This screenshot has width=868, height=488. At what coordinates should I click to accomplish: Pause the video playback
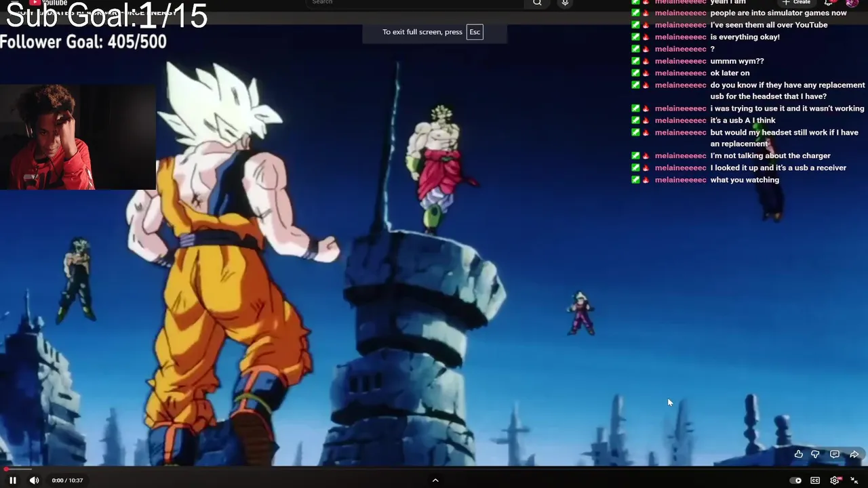click(x=12, y=480)
